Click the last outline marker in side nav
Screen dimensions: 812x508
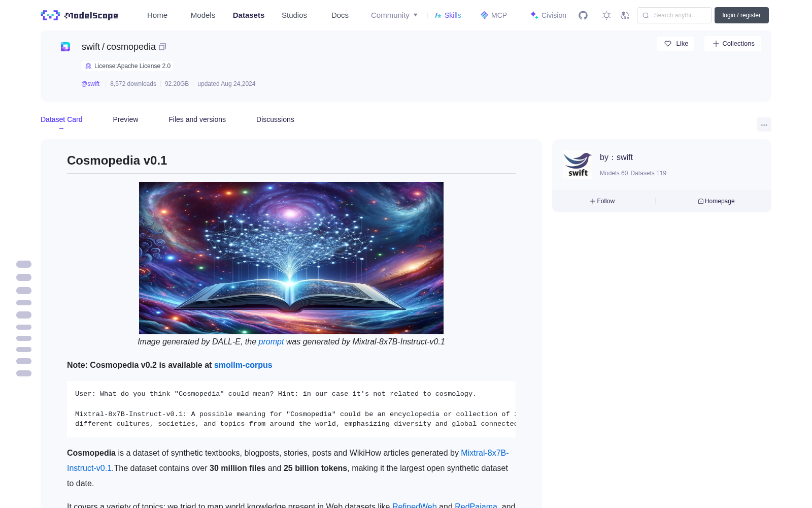[x=24, y=373]
